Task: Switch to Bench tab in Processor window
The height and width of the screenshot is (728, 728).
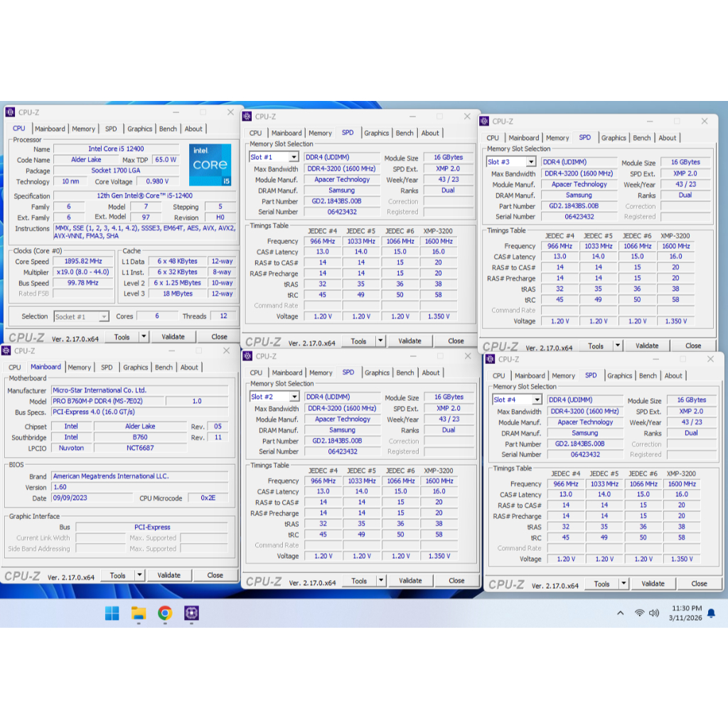Action: (x=168, y=129)
